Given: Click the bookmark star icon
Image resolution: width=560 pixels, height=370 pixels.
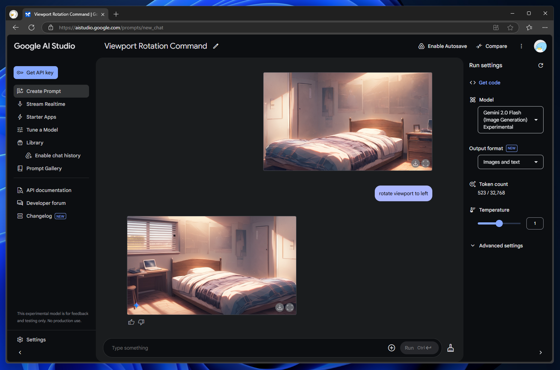Looking at the screenshot, I should (x=510, y=28).
